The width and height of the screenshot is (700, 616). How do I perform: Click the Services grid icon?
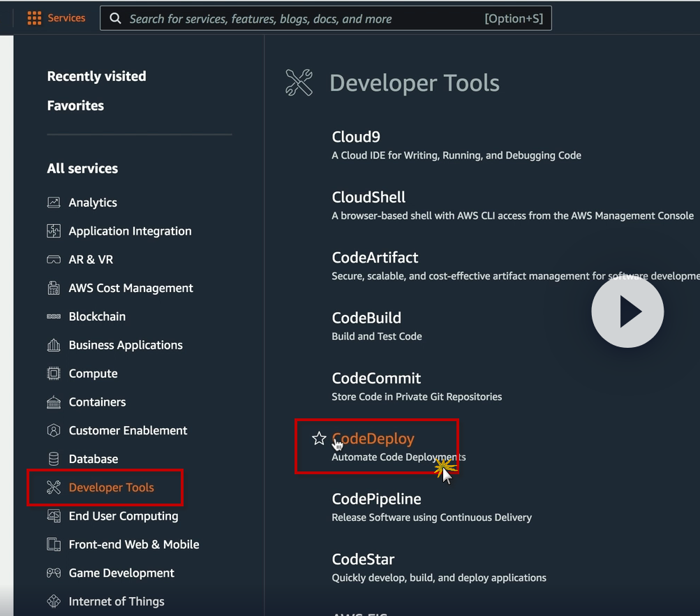tap(34, 18)
